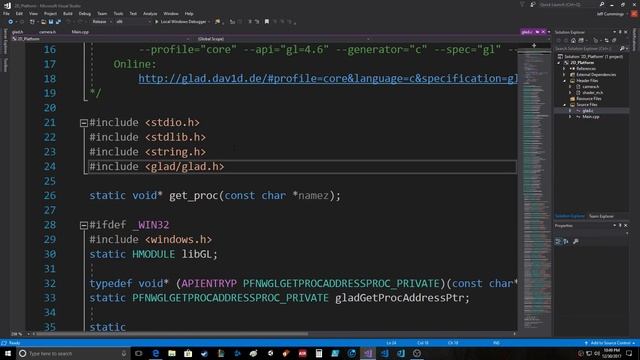The image size is (640, 360).
Task: Click the Solution Explorer search magnifier icon
Action: coord(623,49)
